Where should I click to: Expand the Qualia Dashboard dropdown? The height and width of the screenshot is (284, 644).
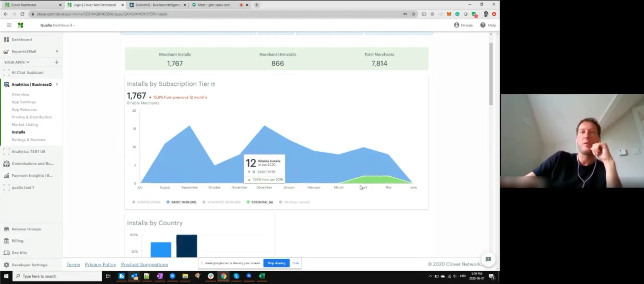click(x=58, y=25)
